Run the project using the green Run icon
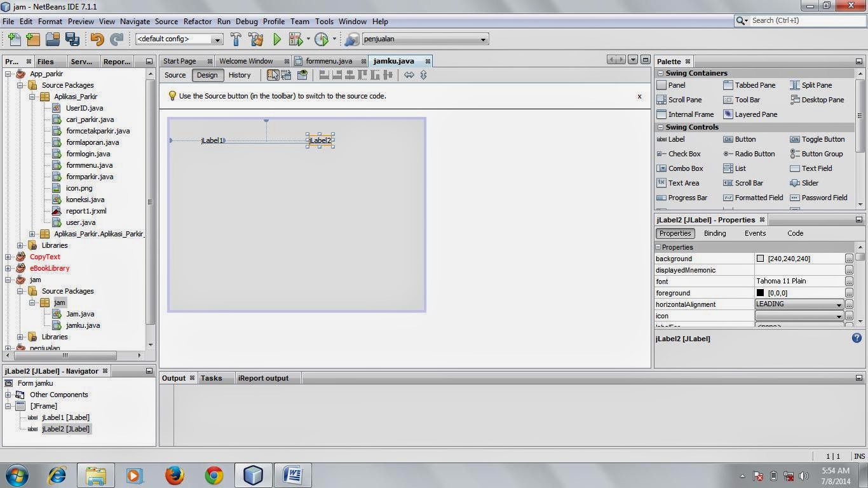The height and width of the screenshot is (488, 868). click(276, 39)
